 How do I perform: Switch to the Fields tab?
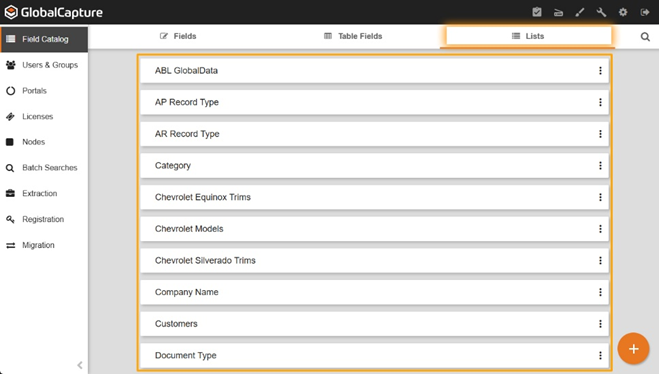coord(178,36)
